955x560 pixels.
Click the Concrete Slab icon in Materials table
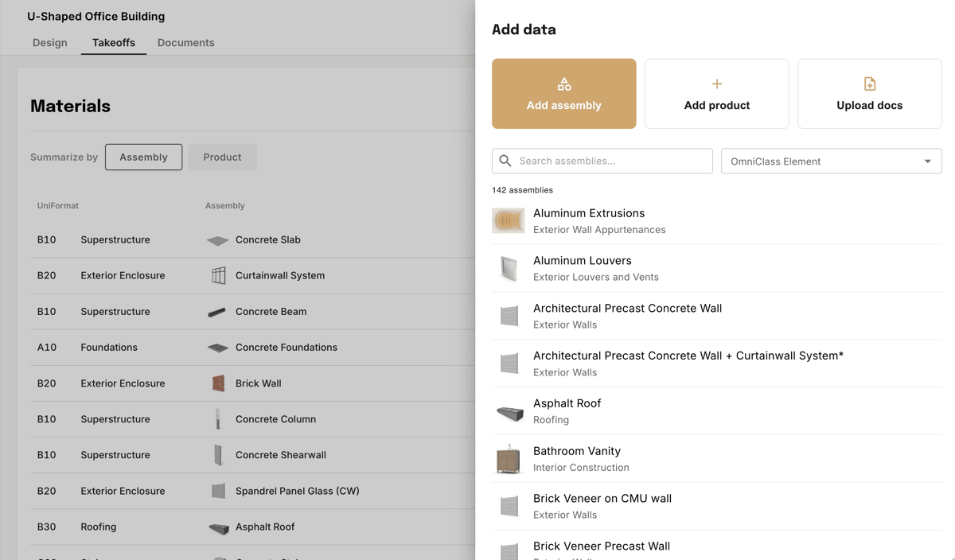(x=217, y=240)
